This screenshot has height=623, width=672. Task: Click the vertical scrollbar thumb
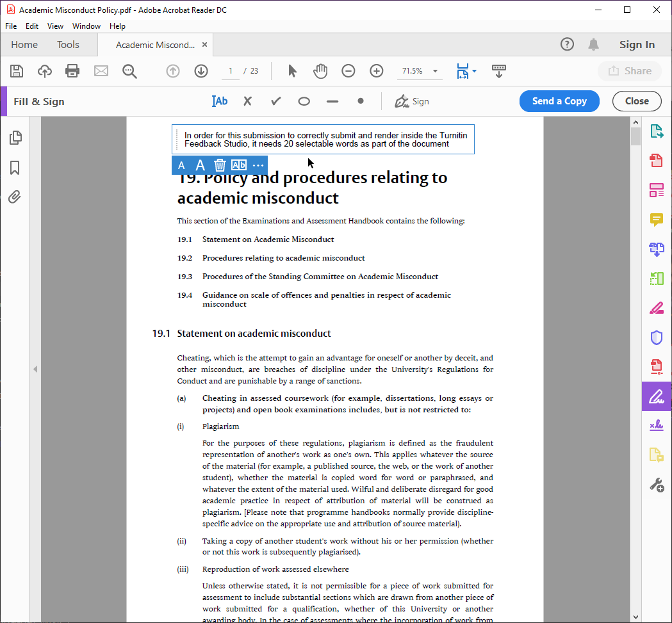(635, 136)
